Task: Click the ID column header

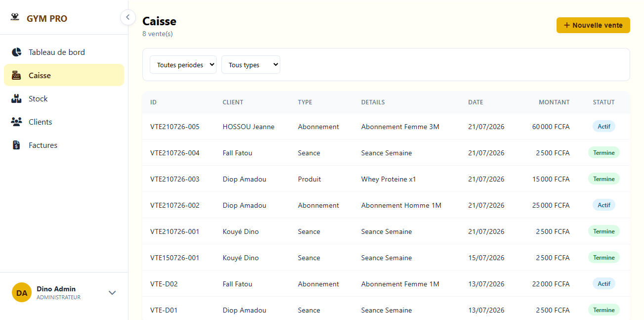Action: coord(153,102)
